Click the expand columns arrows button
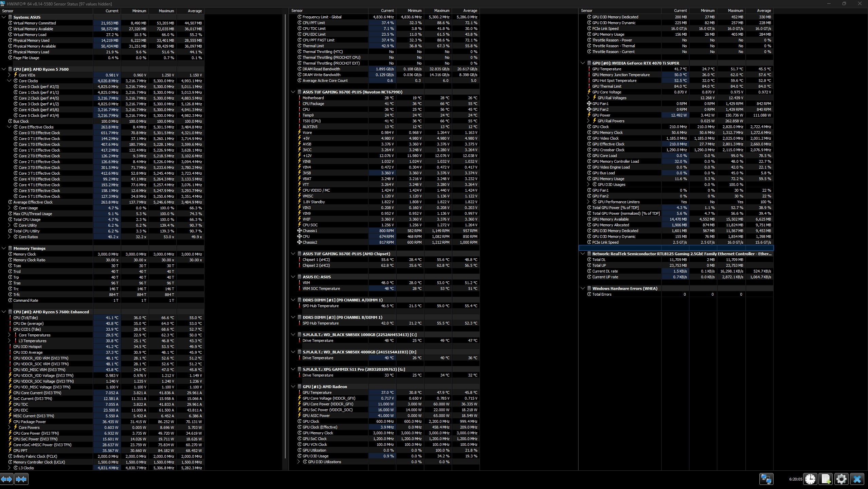Image resolution: width=868 pixels, height=489 pixels. click(6, 479)
